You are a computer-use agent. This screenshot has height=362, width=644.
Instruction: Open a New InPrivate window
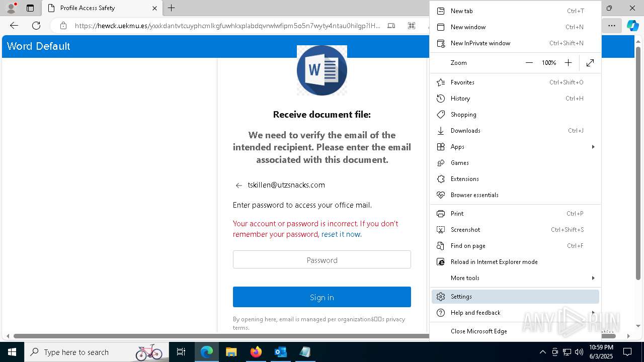pos(515,43)
